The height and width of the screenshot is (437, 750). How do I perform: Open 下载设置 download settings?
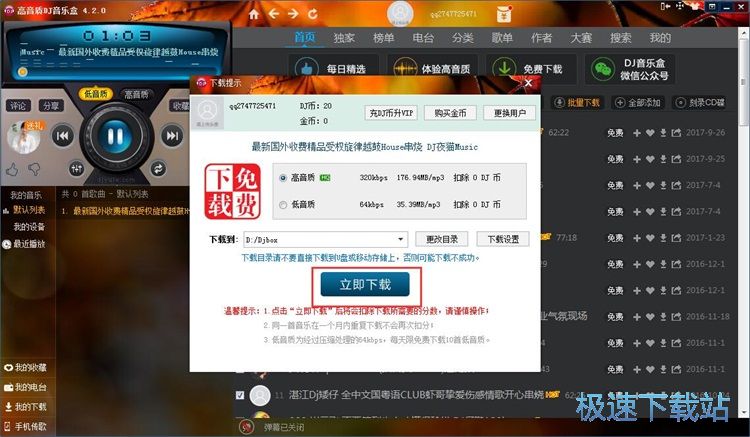[x=503, y=239]
